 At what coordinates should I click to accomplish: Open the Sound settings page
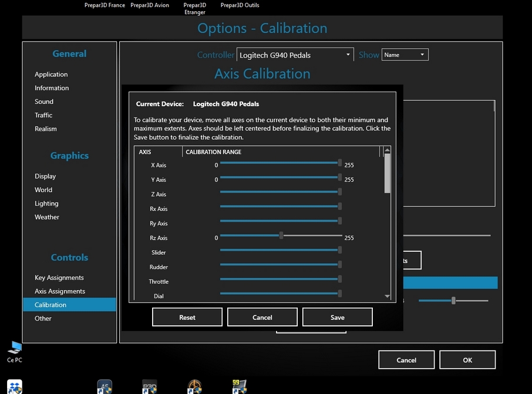point(44,102)
